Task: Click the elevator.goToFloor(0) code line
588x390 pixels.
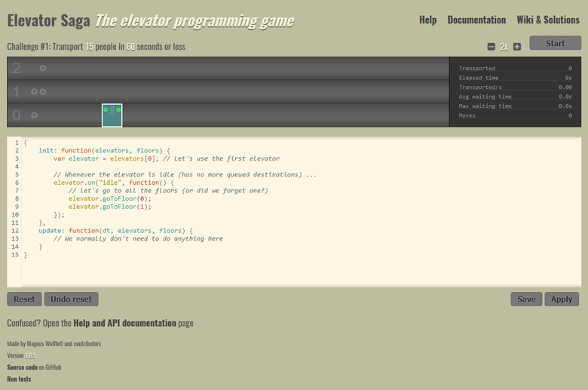Action: coord(110,198)
